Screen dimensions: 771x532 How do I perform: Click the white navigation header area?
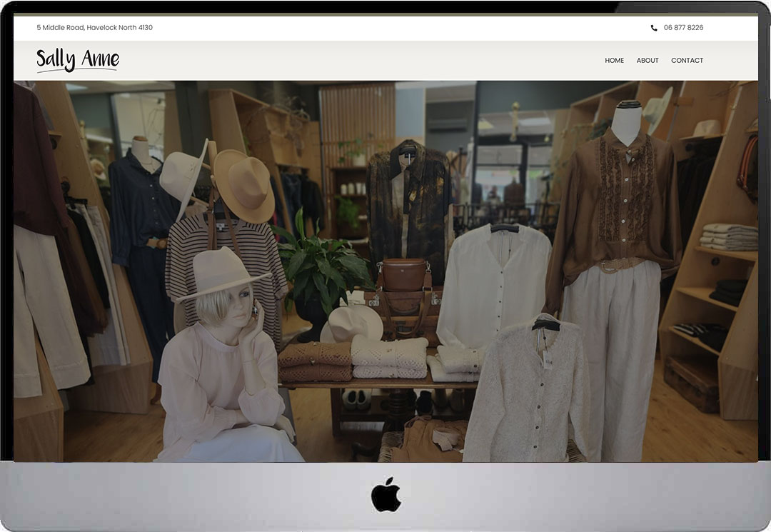coord(385,60)
